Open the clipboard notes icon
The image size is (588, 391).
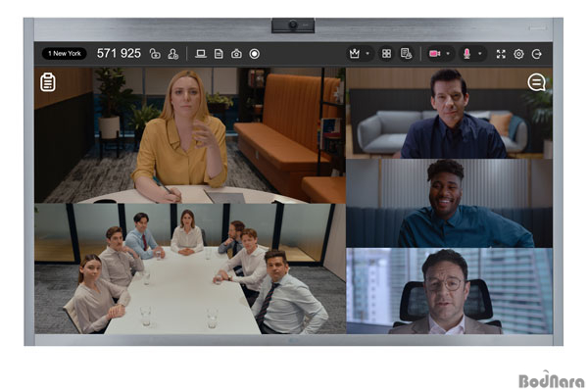pyautogui.click(x=48, y=82)
